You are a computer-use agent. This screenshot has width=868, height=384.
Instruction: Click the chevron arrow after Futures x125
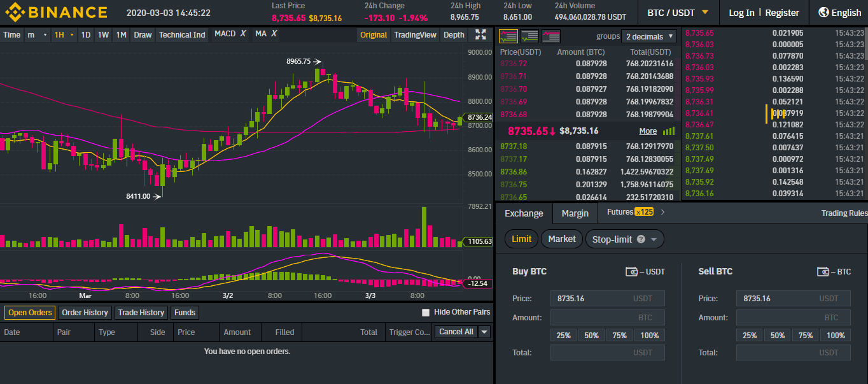pyautogui.click(x=662, y=212)
